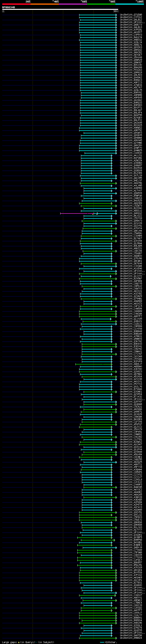Open hit UniRef100_A6Q7M6
146x644 pixels.
131,183
